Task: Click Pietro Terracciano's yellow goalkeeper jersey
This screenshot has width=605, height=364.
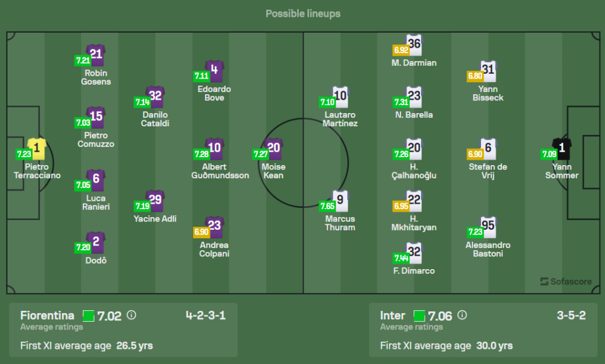Action: (x=37, y=147)
